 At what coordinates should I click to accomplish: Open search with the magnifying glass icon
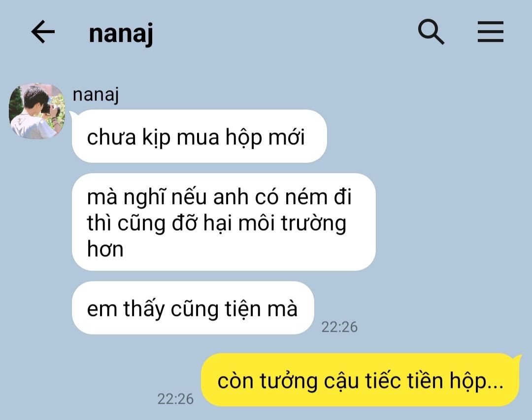[431, 32]
